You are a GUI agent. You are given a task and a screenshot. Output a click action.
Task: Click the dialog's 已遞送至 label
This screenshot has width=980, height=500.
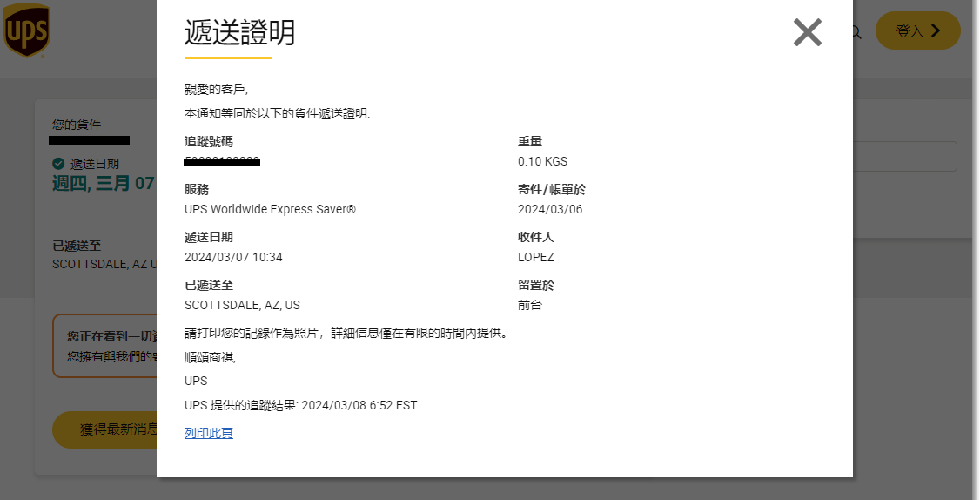click(x=209, y=286)
